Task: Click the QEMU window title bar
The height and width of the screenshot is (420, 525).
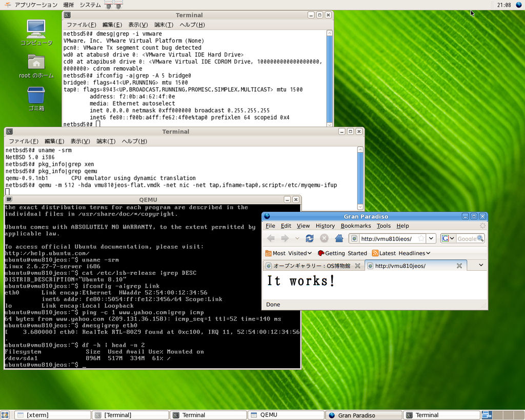Action: [148, 199]
